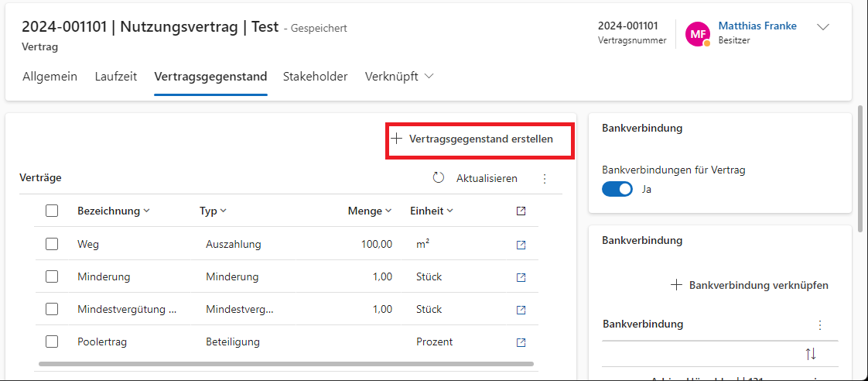868x381 pixels.
Task: Click the sort arrows icon in Bankverbindung
Action: point(811,354)
